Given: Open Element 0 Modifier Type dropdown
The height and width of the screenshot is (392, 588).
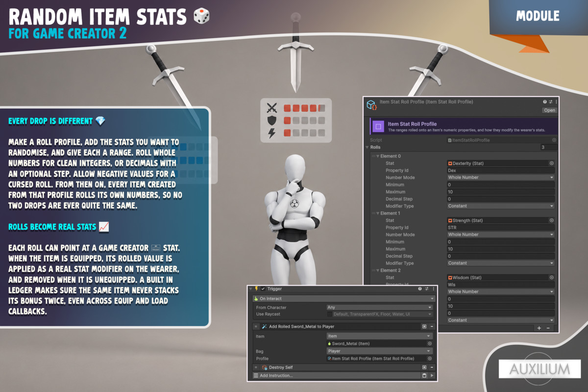Looking at the screenshot, I should (501, 206).
